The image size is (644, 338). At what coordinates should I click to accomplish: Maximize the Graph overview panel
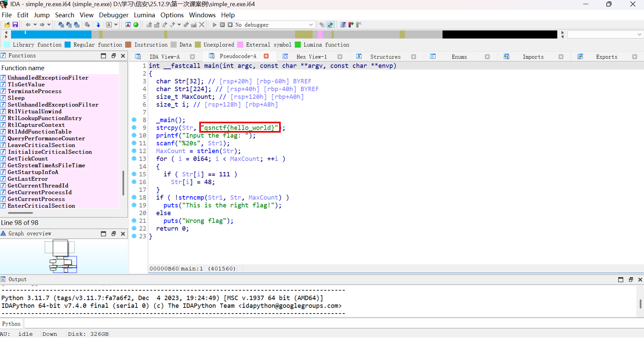103,234
